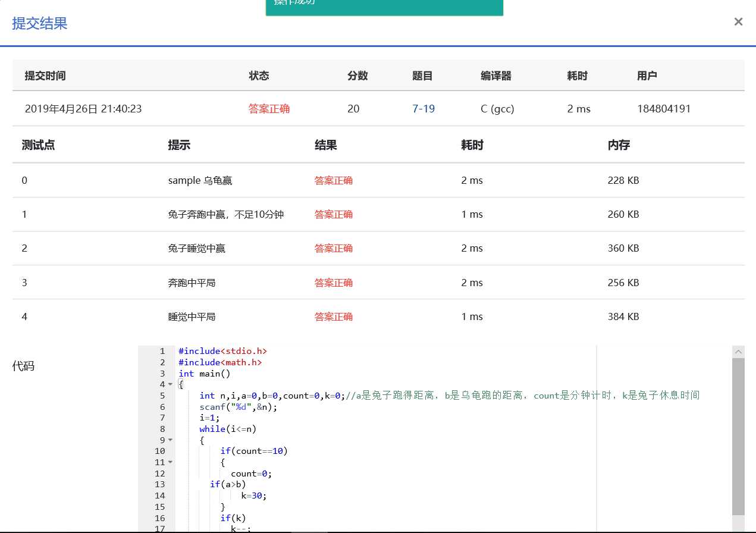Click the code editor scroll-up arrow
Screen dimensions: 756x533
click(738, 352)
